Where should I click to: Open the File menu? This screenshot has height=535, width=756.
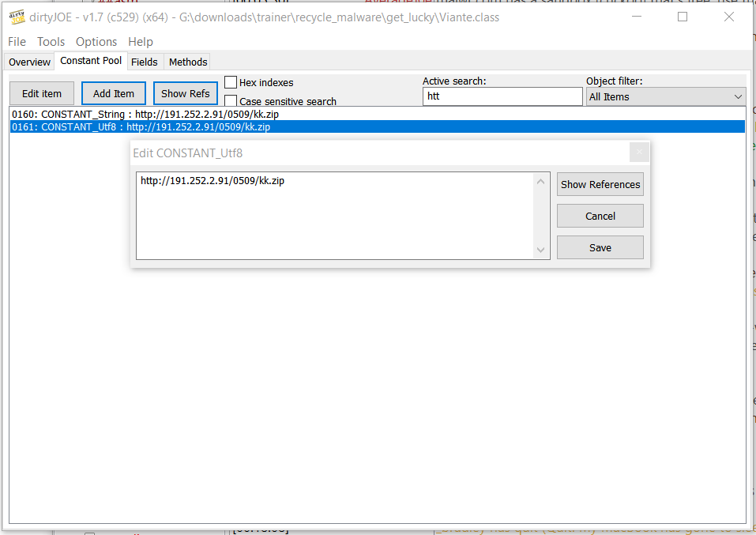(x=17, y=42)
